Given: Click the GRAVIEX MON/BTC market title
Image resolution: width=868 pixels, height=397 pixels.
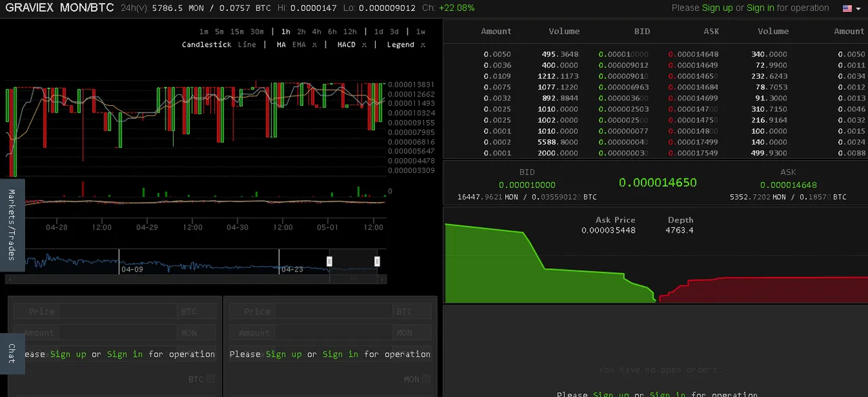Looking at the screenshot, I should point(60,8).
